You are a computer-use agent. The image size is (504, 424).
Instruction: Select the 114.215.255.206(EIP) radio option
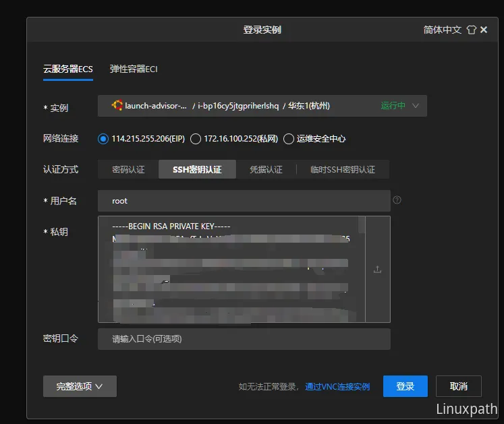coord(103,139)
